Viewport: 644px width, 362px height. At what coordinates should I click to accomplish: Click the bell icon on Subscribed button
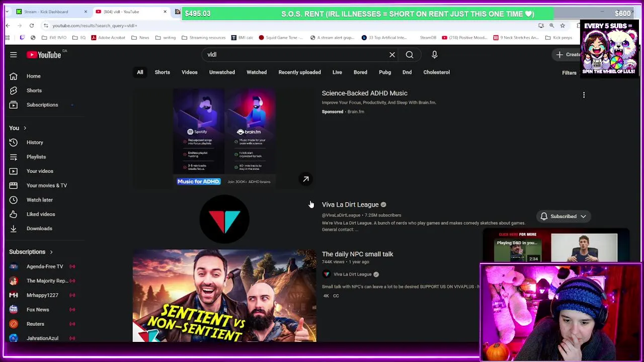[x=544, y=217]
